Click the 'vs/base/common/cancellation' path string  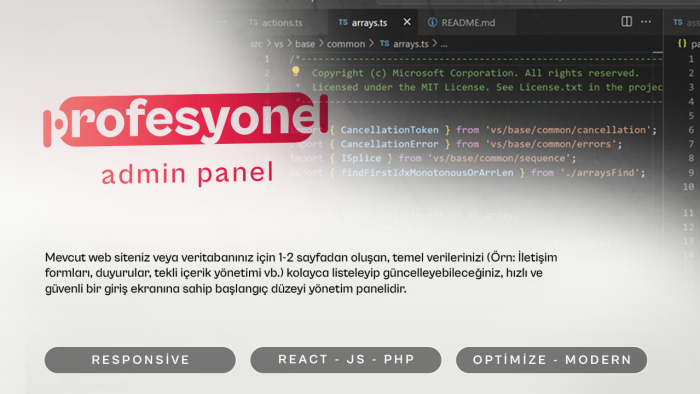(568, 130)
